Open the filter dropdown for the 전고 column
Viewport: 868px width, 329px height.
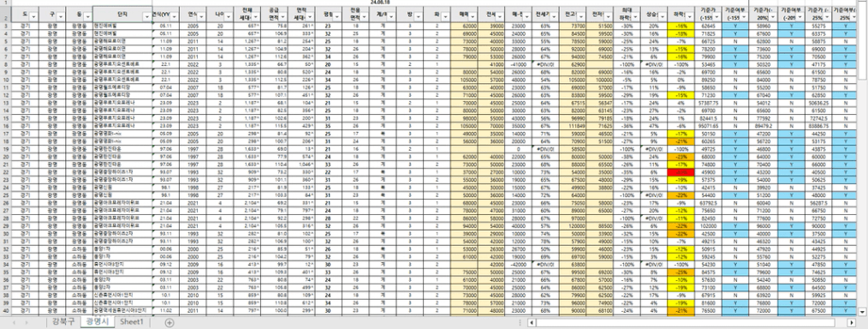pyautogui.click(x=581, y=16)
